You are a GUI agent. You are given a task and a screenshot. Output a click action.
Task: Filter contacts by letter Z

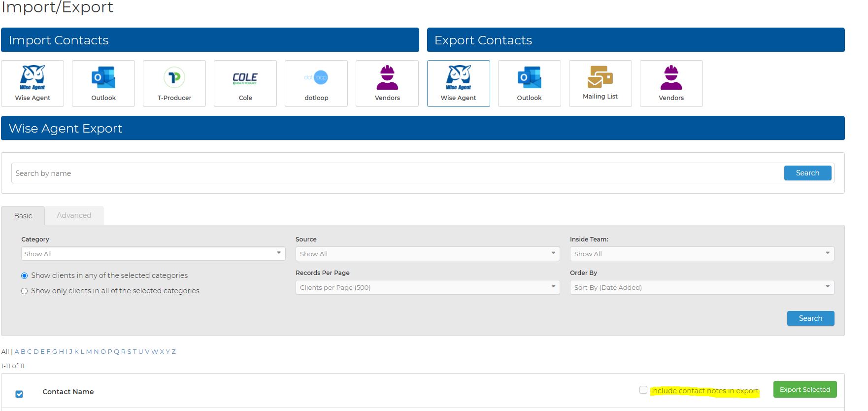tap(174, 351)
